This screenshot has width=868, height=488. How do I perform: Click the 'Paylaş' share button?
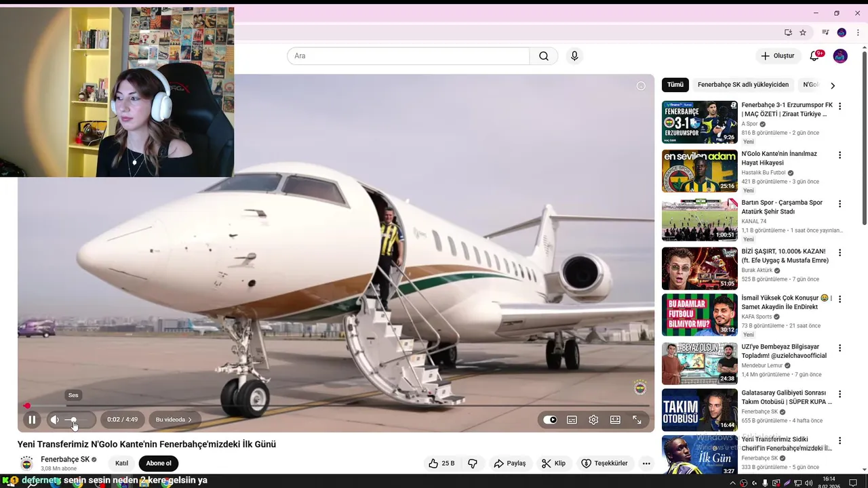[x=510, y=464]
